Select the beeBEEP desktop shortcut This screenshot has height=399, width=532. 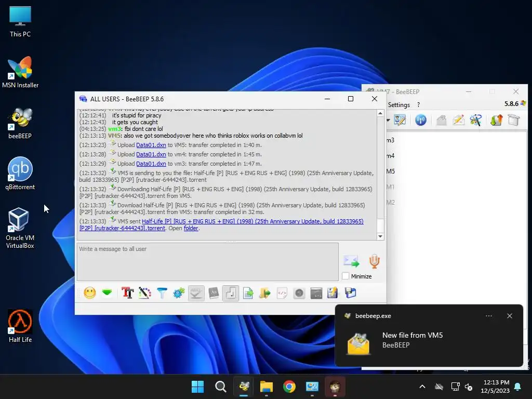20,123
